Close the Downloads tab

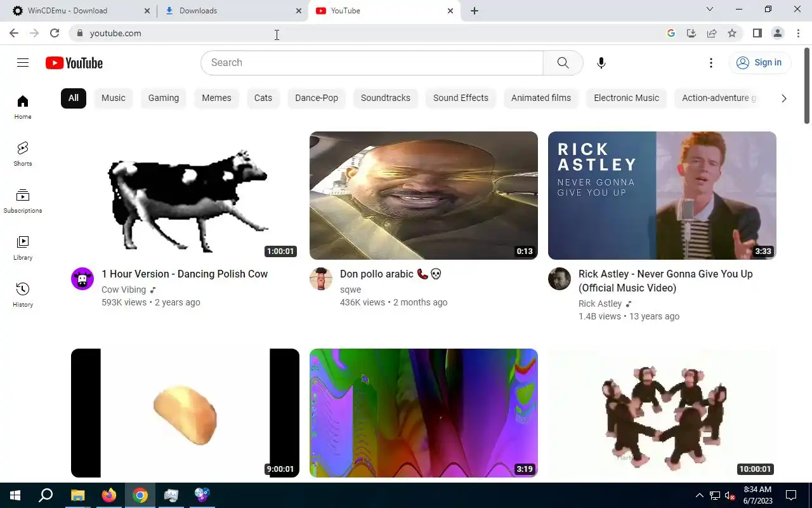click(299, 11)
